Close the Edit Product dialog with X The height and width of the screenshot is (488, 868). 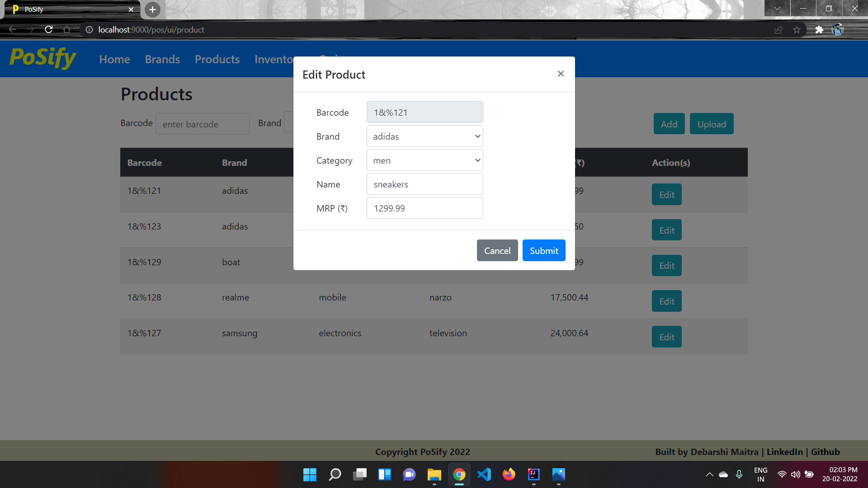[561, 74]
